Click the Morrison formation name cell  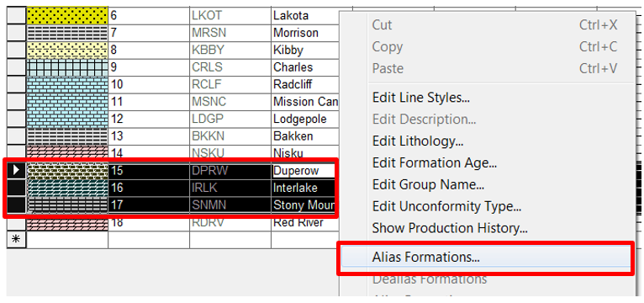[x=304, y=33]
